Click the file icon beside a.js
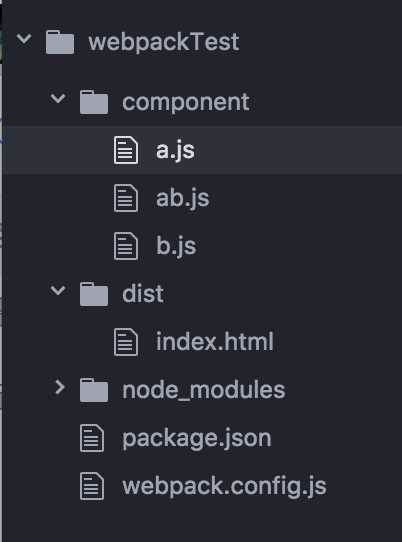The height and width of the screenshot is (542, 402). coord(126,150)
